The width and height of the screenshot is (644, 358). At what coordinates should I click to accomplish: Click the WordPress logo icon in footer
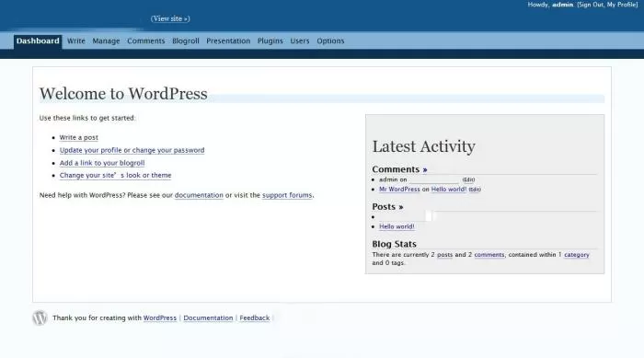point(40,318)
